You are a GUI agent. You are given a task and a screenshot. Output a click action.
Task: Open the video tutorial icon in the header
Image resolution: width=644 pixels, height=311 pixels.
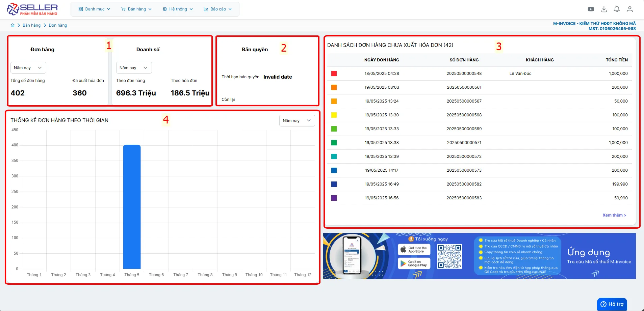pyautogui.click(x=591, y=9)
